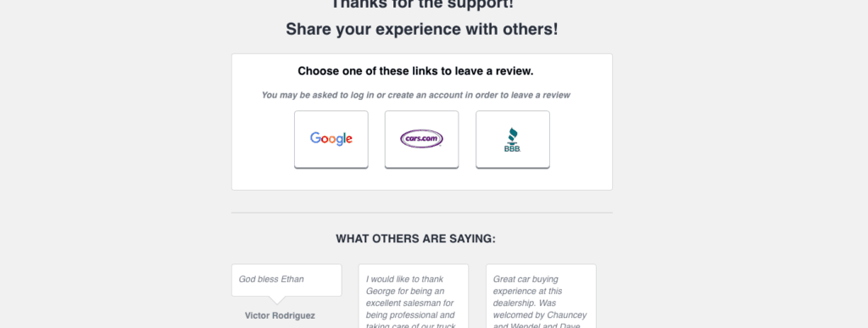The image size is (868, 328).
Task: Click the speech bubble pointer above Victor Rodriguez
Action: coord(277,300)
